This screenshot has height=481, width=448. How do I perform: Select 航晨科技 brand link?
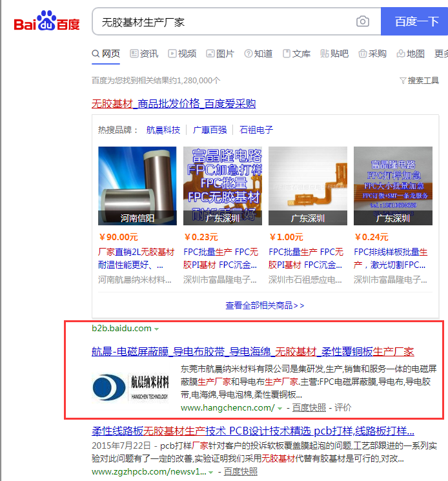pos(163,130)
